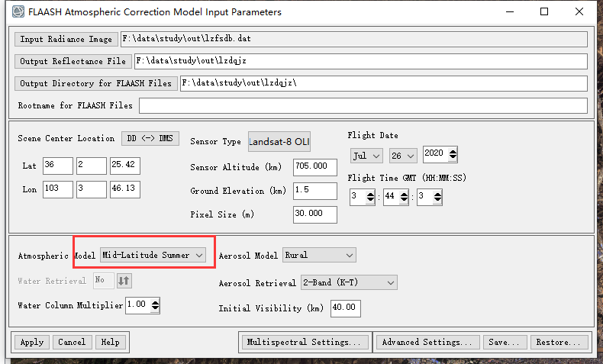Open the Atmospheric Model Mid-Latitude Summer dropdown
The height and width of the screenshot is (364, 603).
coord(153,255)
